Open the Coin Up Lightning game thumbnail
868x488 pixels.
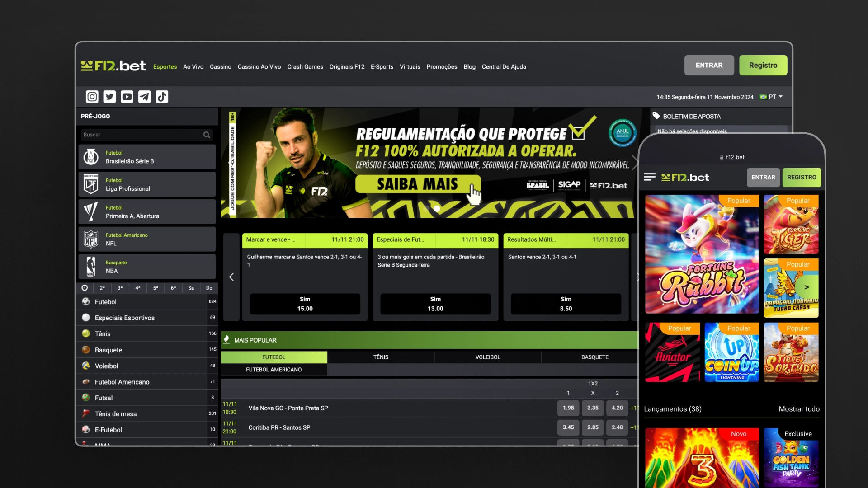click(731, 352)
